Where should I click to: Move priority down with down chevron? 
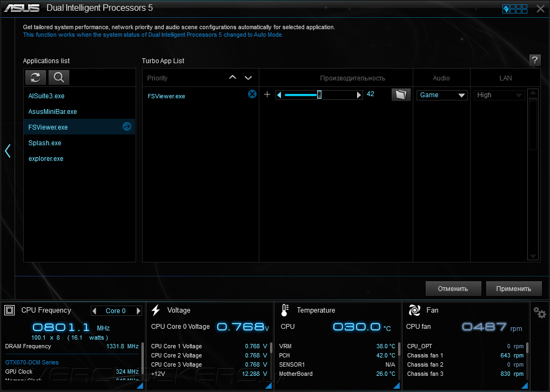(249, 78)
